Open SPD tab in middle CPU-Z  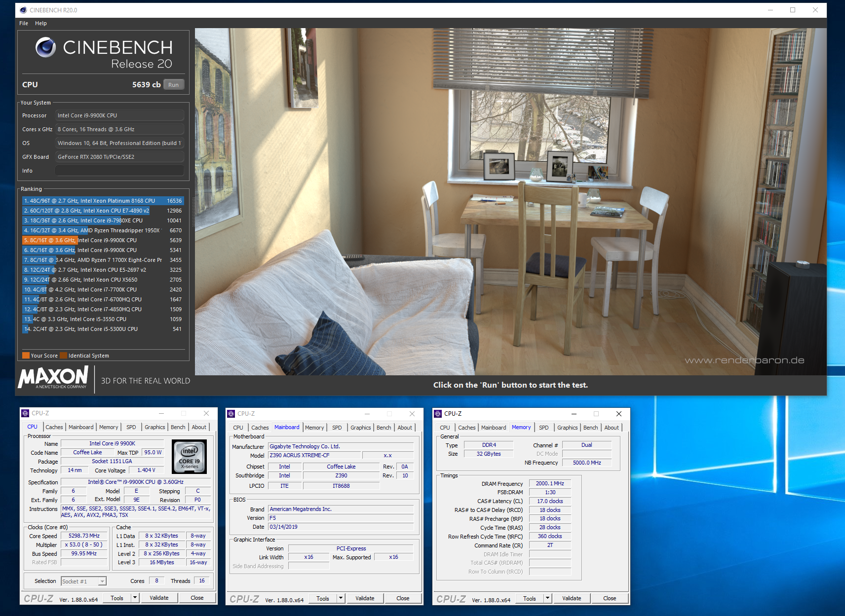pos(337,428)
